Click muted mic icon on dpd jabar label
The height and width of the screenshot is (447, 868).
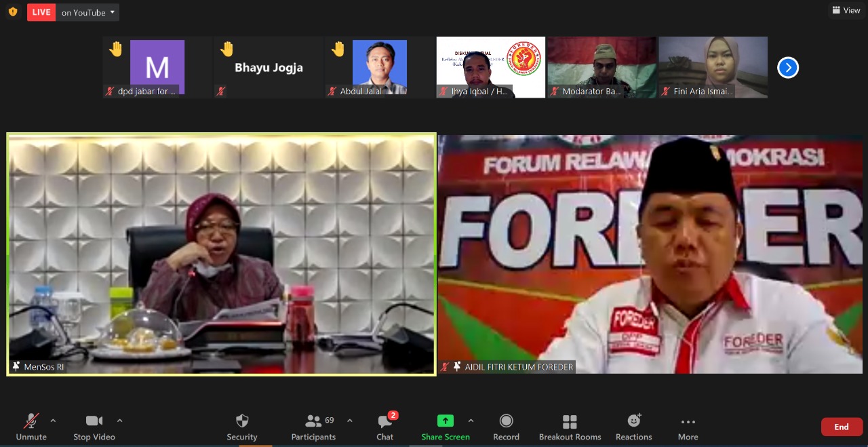coord(110,91)
